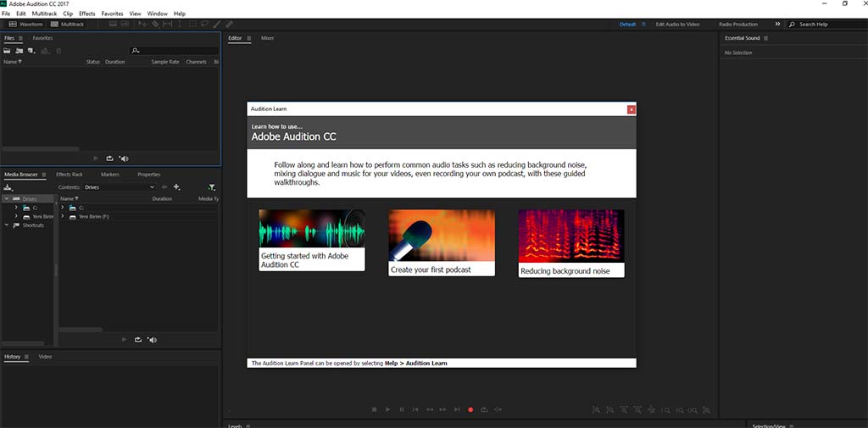Open the Favorites menu in menu bar

pyautogui.click(x=113, y=14)
